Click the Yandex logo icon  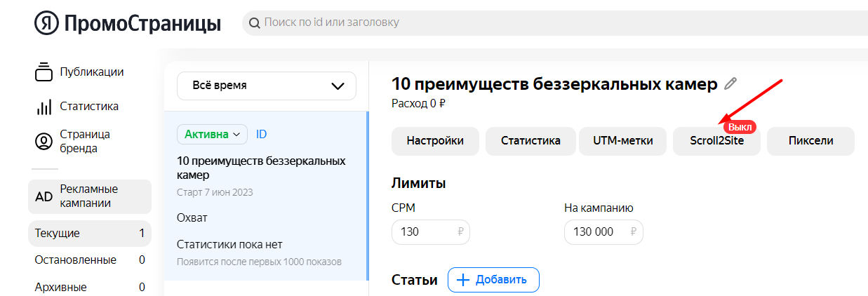click(46, 23)
